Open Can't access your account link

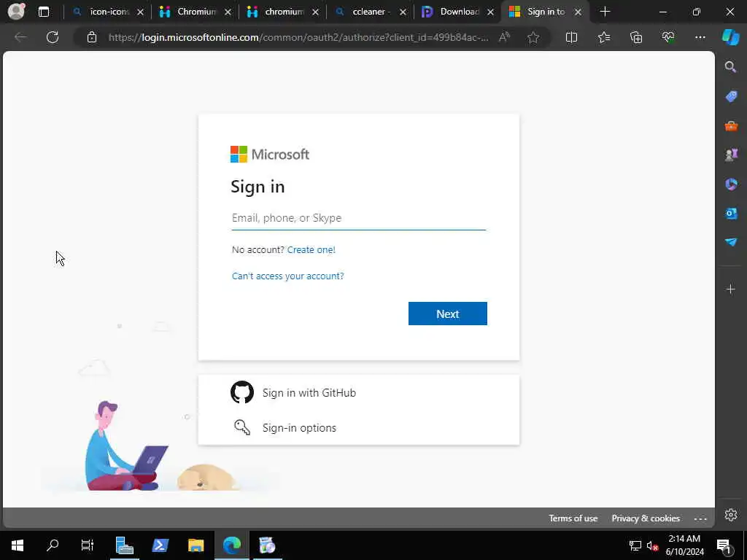tap(287, 276)
